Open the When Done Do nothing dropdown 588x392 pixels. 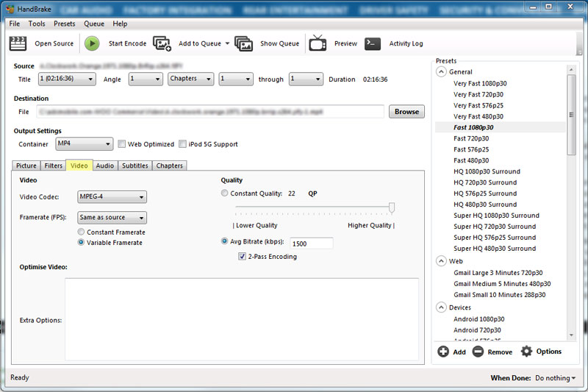tap(556, 378)
